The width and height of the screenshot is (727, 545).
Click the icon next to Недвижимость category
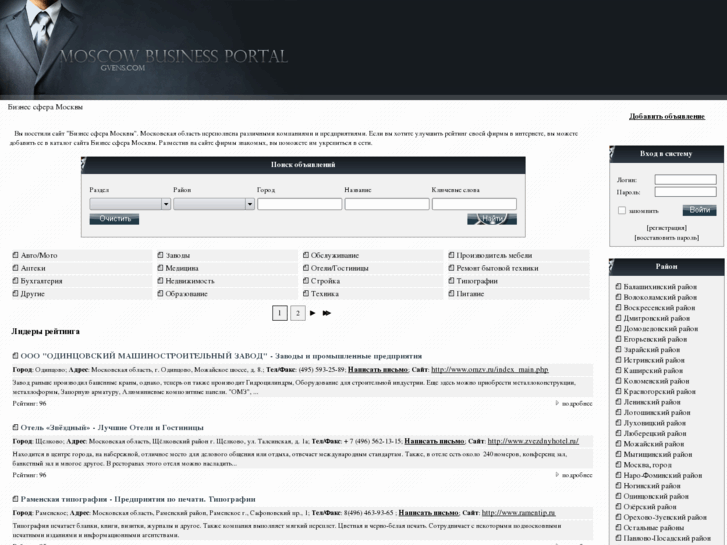pyautogui.click(x=160, y=281)
